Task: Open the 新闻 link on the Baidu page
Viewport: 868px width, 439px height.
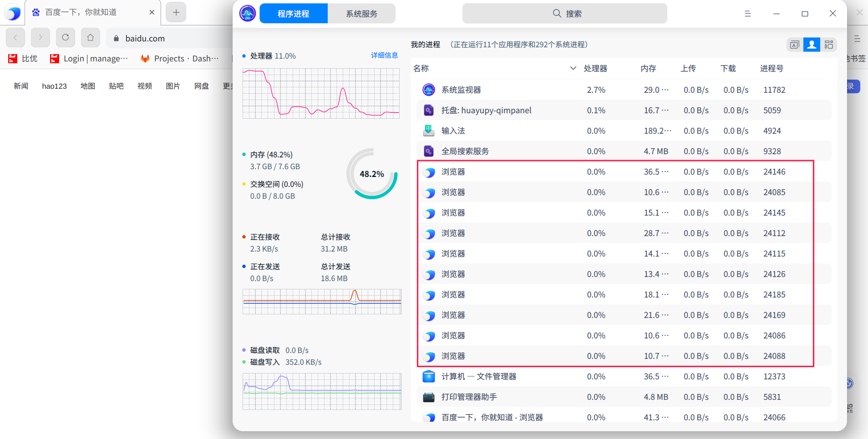Action: [21, 86]
